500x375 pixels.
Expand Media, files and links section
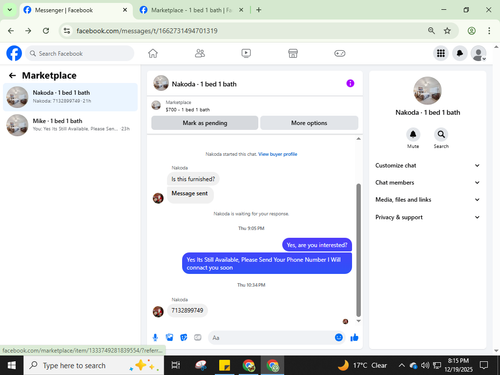point(428,200)
